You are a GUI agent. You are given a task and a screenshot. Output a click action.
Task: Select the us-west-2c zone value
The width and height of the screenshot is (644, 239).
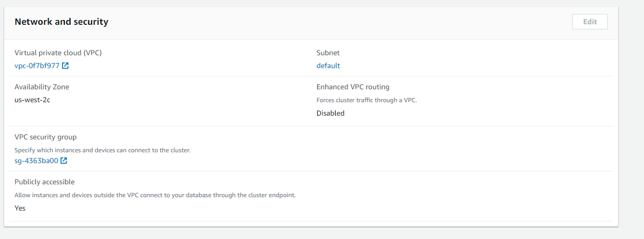coord(33,100)
